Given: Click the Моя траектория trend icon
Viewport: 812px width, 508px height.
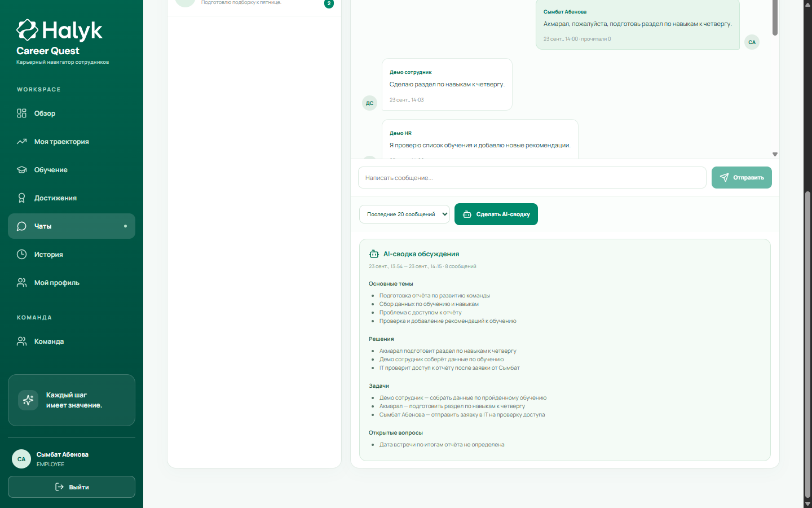Looking at the screenshot, I should tap(21, 142).
